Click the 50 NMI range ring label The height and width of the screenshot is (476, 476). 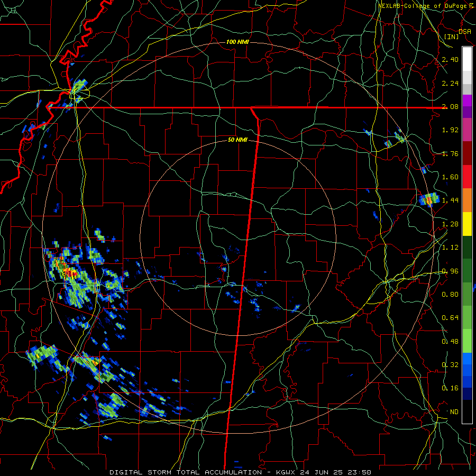(237, 140)
